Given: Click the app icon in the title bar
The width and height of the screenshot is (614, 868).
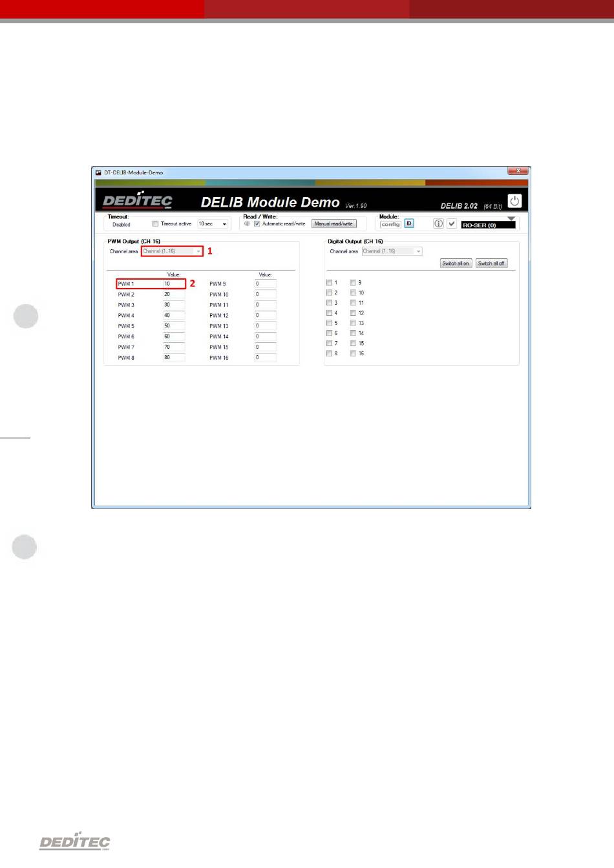Looking at the screenshot, I should coord(99,172).
